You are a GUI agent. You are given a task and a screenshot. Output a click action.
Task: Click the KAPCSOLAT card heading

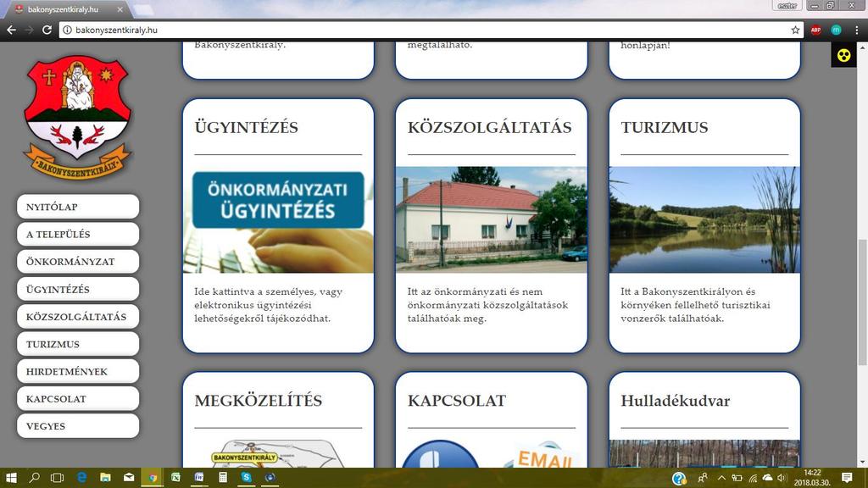pyautogui.click(x=457, y=401)
